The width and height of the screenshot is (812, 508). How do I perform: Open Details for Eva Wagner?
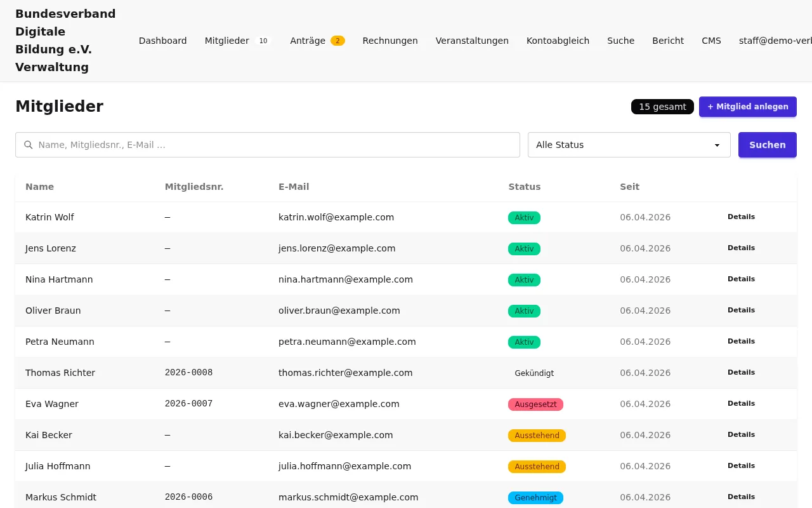[x=741, y=404]
